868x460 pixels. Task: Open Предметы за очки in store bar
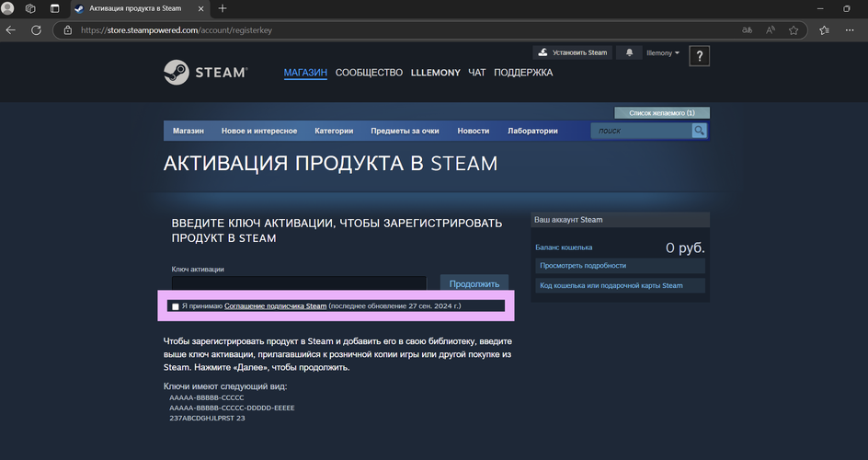coord(405,131)
